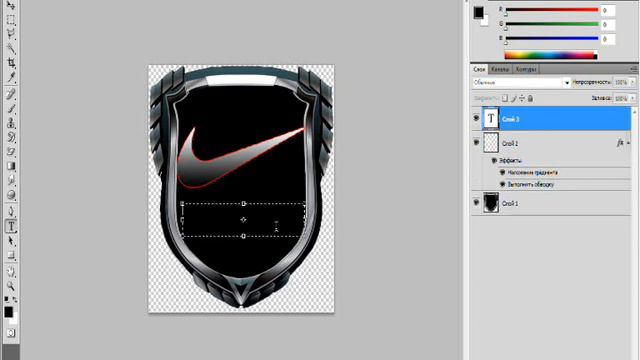Select the Magic Wand tool

click(11, 49)
